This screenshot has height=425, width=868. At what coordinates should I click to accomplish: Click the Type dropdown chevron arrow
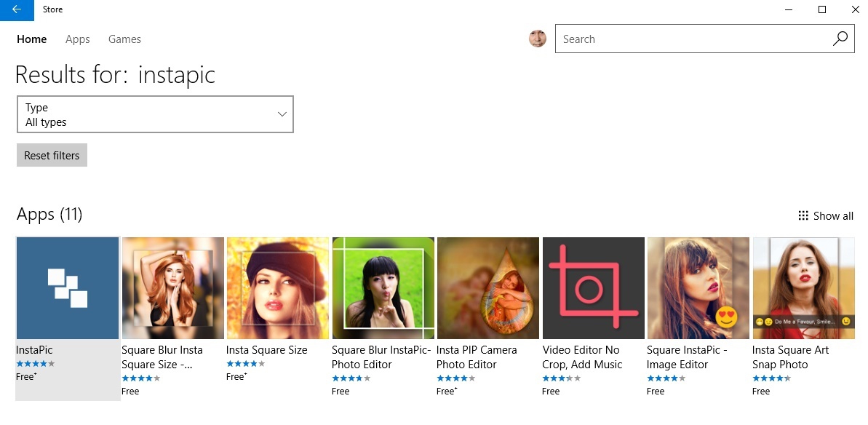282,115
